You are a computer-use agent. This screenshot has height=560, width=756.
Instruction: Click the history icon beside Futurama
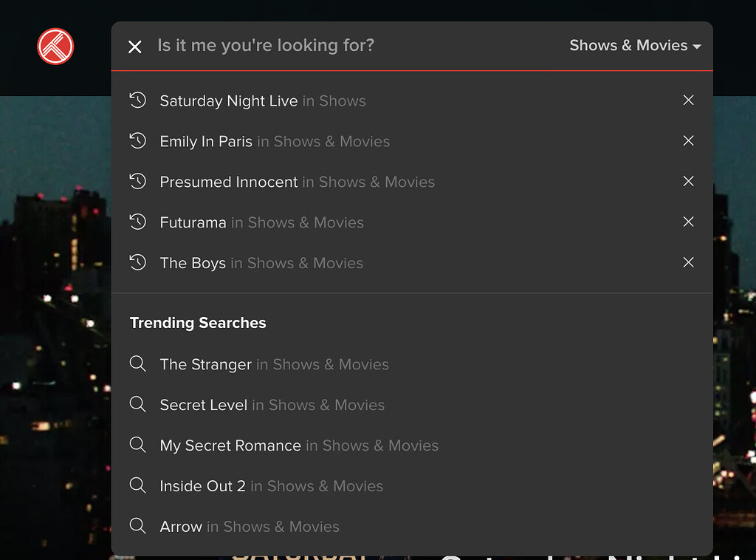pyautogui.click(x=138, y=222)
